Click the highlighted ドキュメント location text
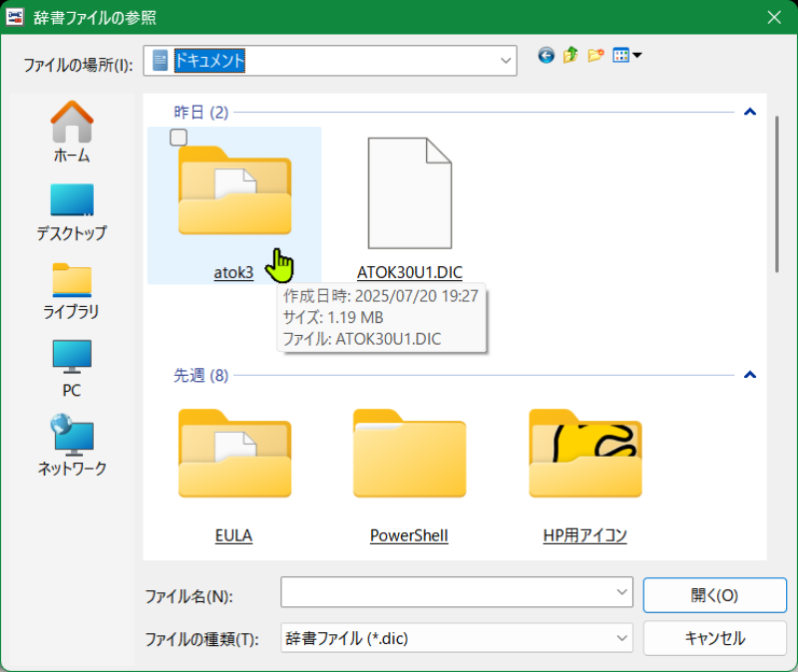 point(209,61)
